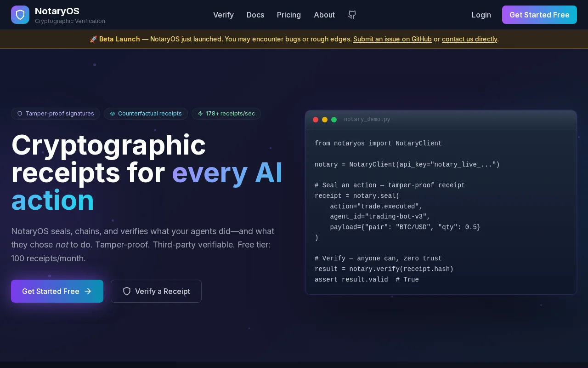Click the notary.verify(receipt.hash) line
Viewport: 588px width, 368px height.
click(x=384, y=269)
